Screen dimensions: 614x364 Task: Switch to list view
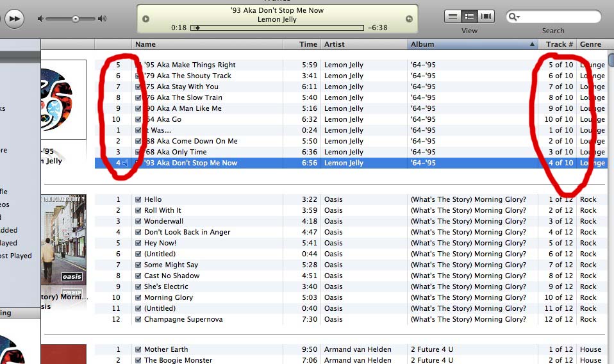(x=452, y=17)
